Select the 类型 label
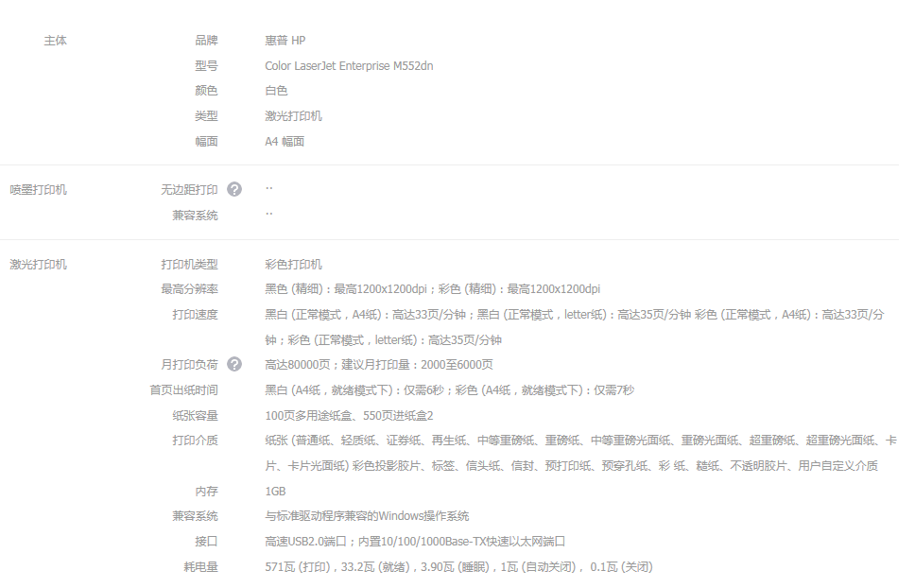915x588 pixels. click(x=206, y=116)
